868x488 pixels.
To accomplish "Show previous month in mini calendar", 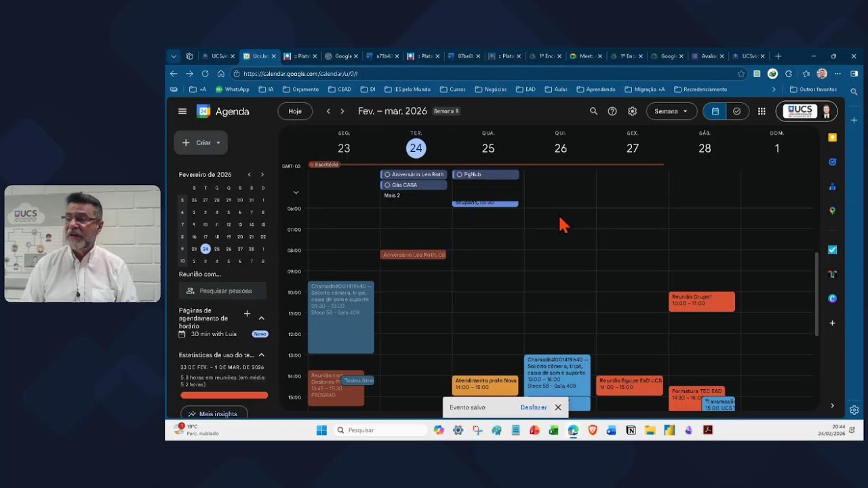I will coord(250,175).
